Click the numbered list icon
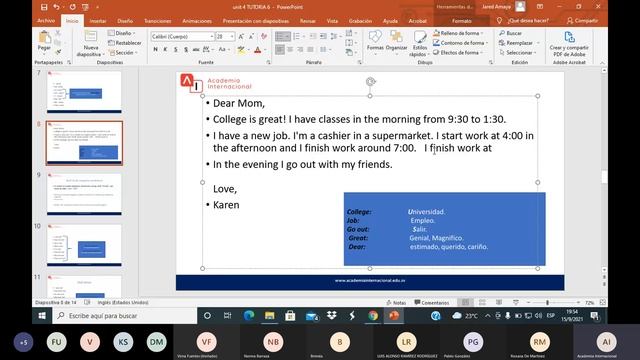Screen dimensions: 640x360 (x=297, y=36)
